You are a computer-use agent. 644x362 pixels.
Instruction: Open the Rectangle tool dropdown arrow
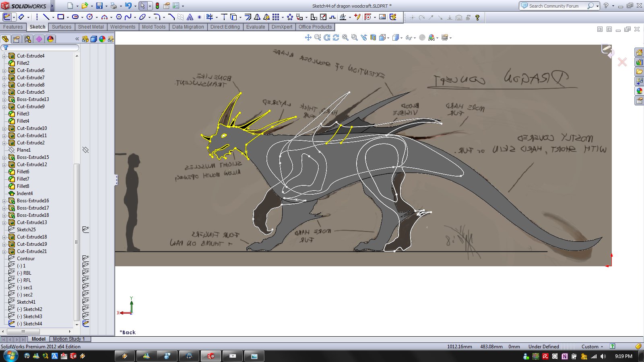68,17
